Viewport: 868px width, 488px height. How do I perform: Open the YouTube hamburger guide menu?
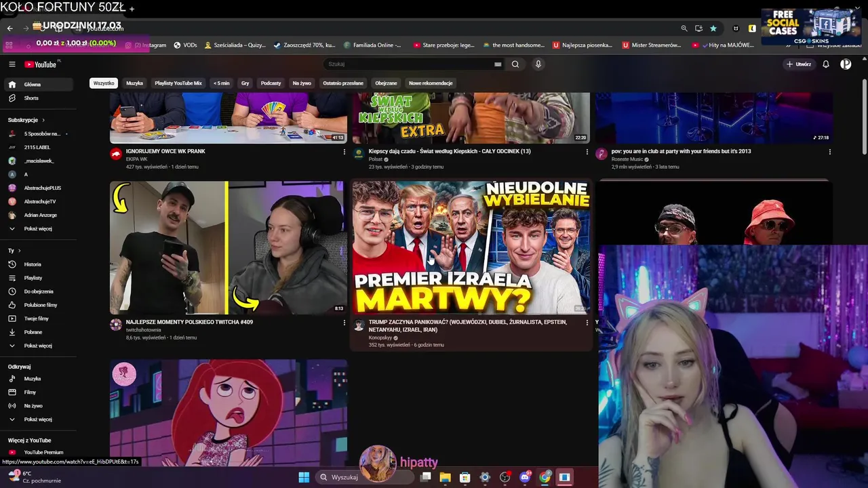click(x=12, y=64)
